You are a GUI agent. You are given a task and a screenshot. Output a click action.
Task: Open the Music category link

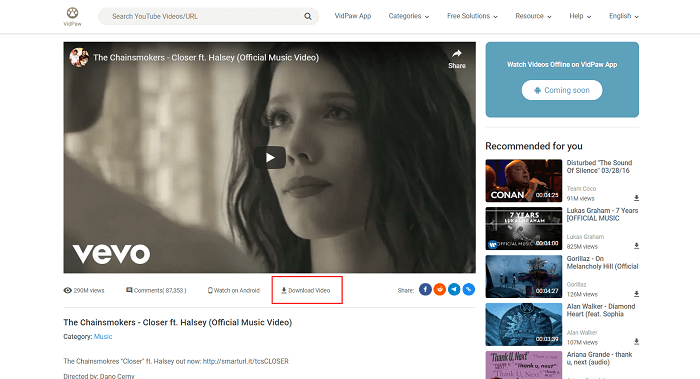tap(103, 337)
